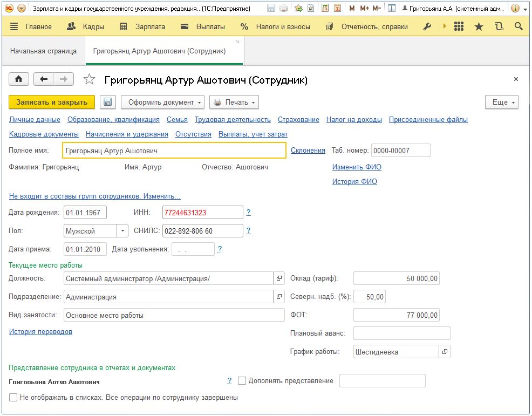
Task: Open the wrench settings icon
Action: (x=427, y=26)
